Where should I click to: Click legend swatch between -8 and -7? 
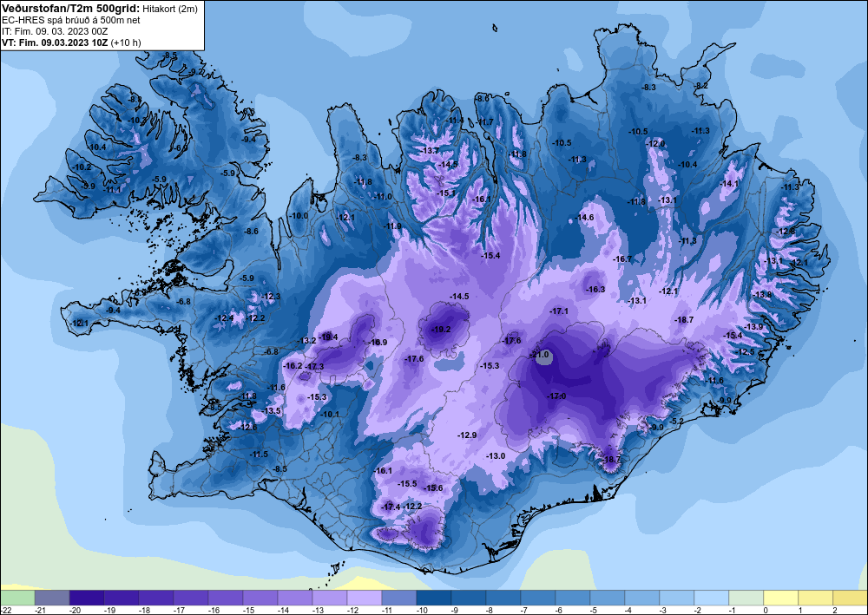coord(503,598)
